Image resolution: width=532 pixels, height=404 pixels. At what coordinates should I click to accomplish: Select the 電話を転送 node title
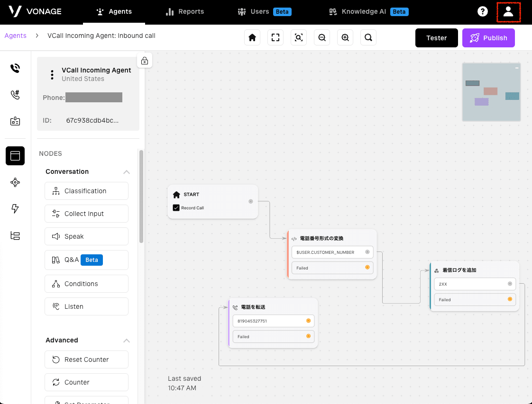253,307
